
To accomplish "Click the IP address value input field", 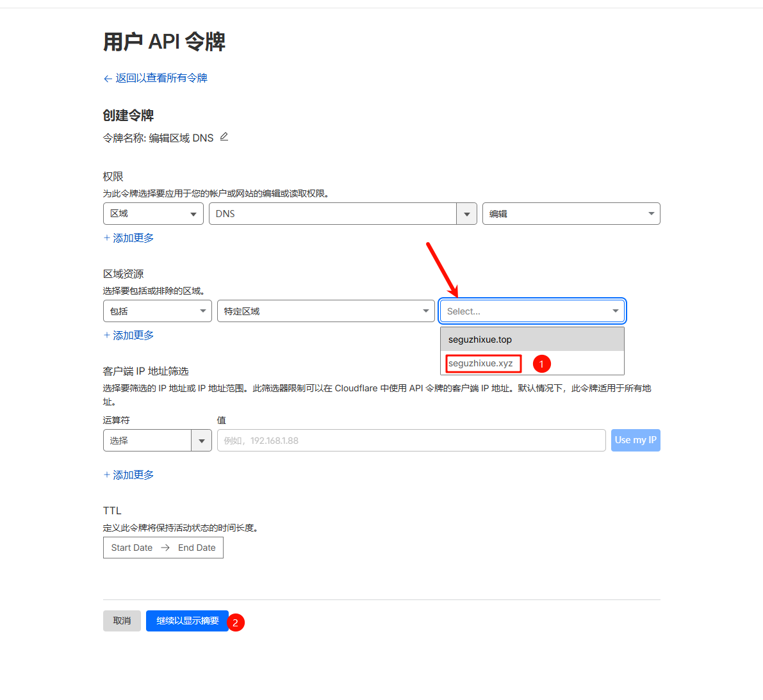I will click(411, 441).
